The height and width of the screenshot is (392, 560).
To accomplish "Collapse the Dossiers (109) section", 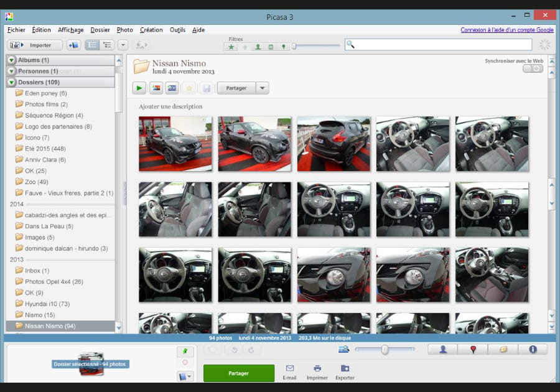I will [11, 82].
